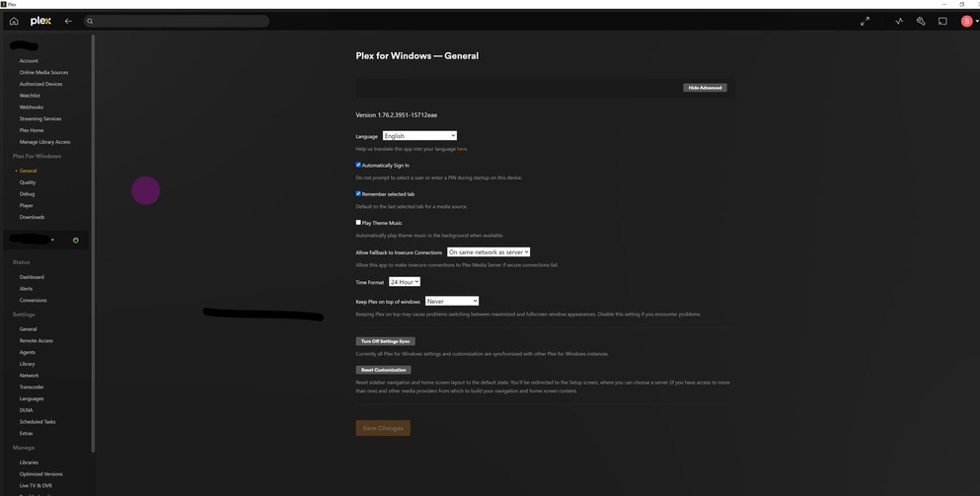The height and width of the screenshot is (496, 980).
Task: Open the Language dropdown
Action: coord(419,135)
